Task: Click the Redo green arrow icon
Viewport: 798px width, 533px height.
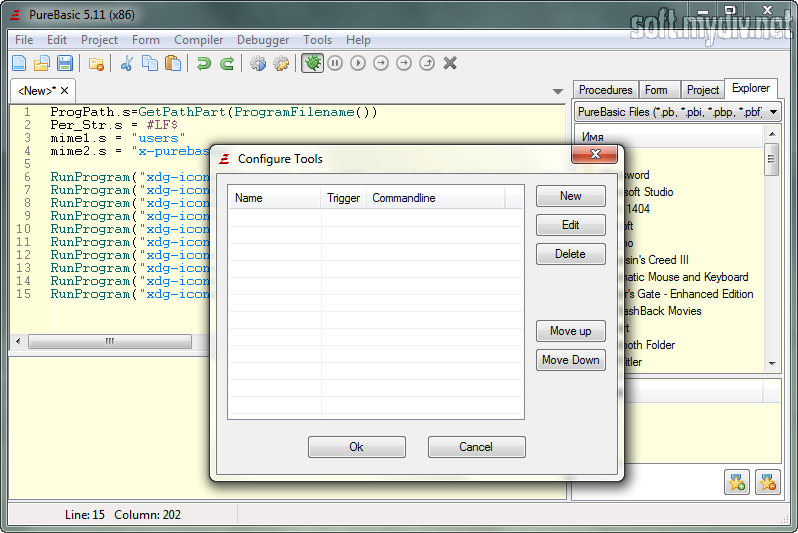Action: pos(227,63)
